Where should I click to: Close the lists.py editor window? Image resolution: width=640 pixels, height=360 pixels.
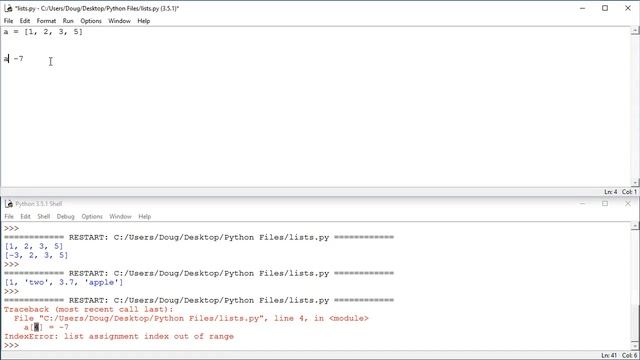pos(628,8)
